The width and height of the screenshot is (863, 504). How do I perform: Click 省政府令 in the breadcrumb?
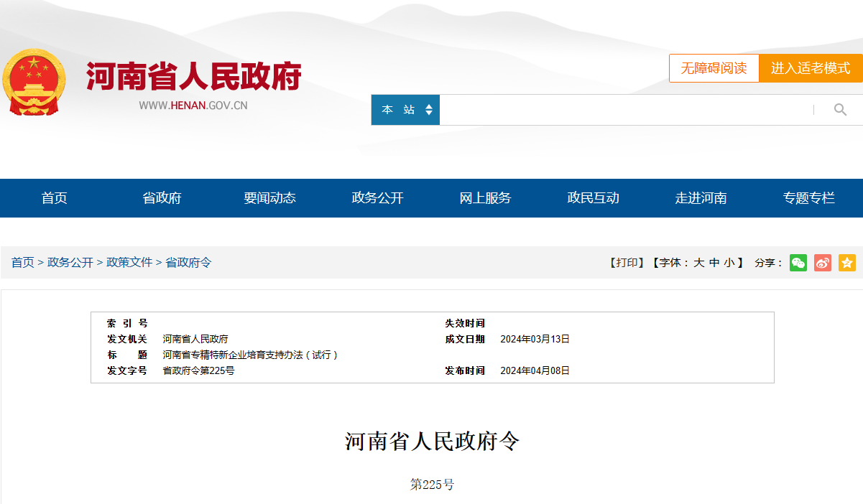(x=188, y=263)
